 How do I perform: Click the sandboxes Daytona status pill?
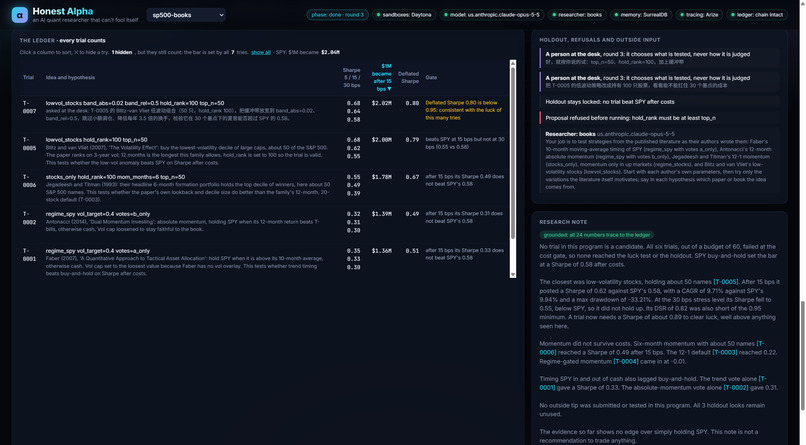404,15
